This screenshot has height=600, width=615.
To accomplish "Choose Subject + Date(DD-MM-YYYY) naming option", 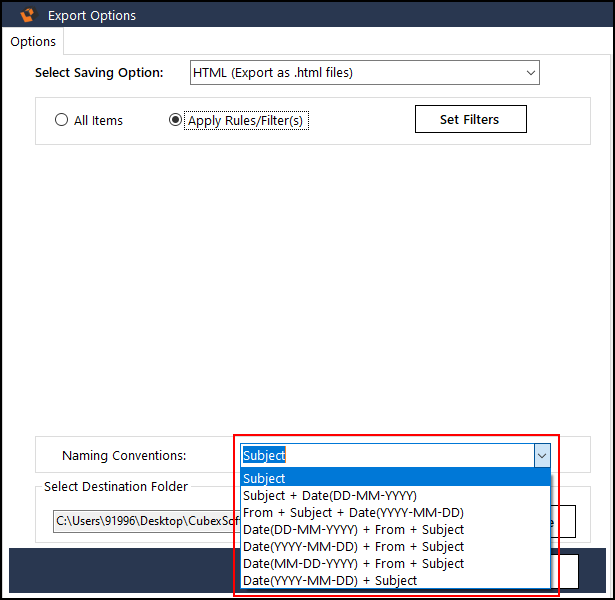I will (x=329, y=495).
